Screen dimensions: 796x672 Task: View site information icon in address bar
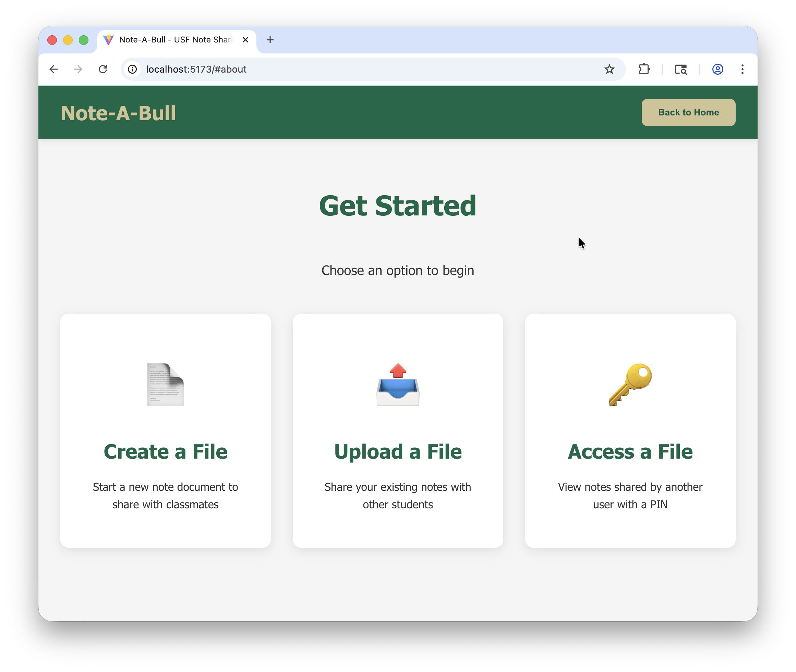point(132,69)
